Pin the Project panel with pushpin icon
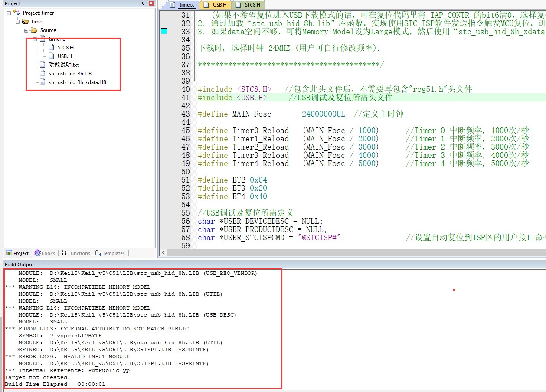This screenshot has width=546, height=392. tap(144, 3)
